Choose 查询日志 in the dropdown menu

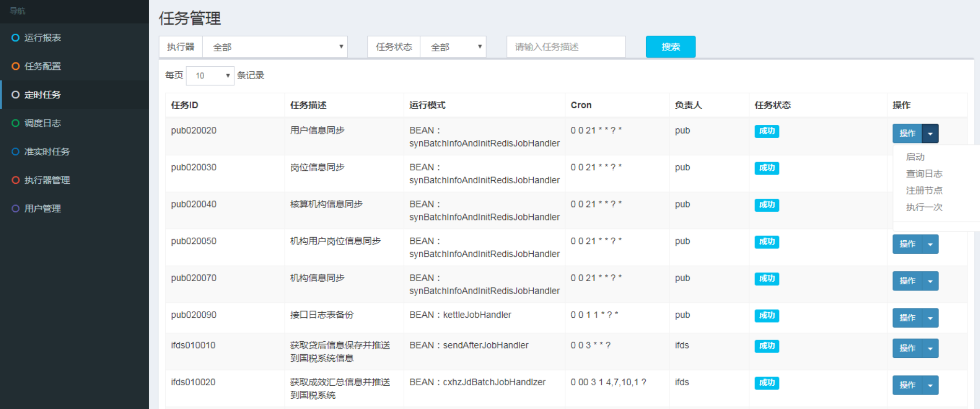pyautogui.click(x=924, y=174)
